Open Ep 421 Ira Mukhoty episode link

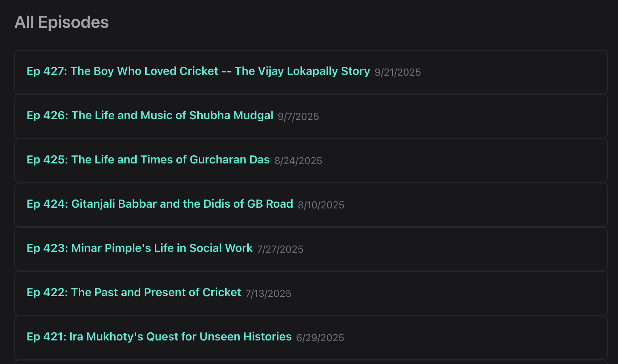pyautogui.click(x=159, y=337)
